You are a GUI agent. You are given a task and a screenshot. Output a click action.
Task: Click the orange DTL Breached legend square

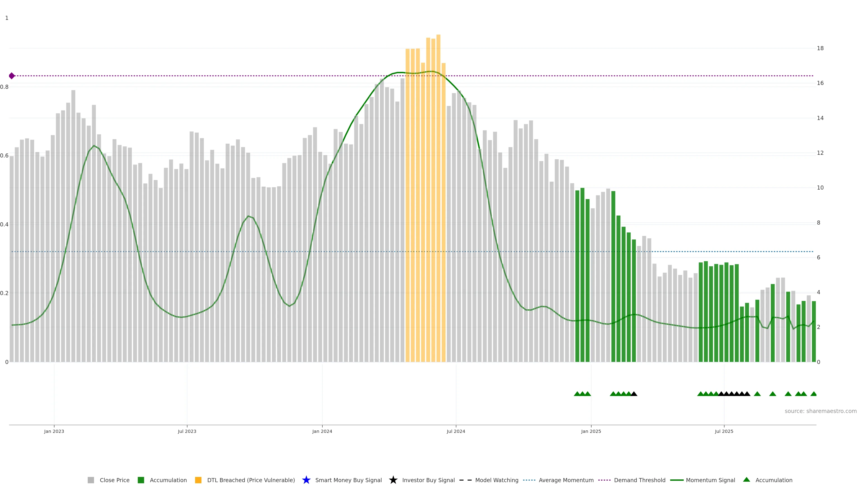198,480
